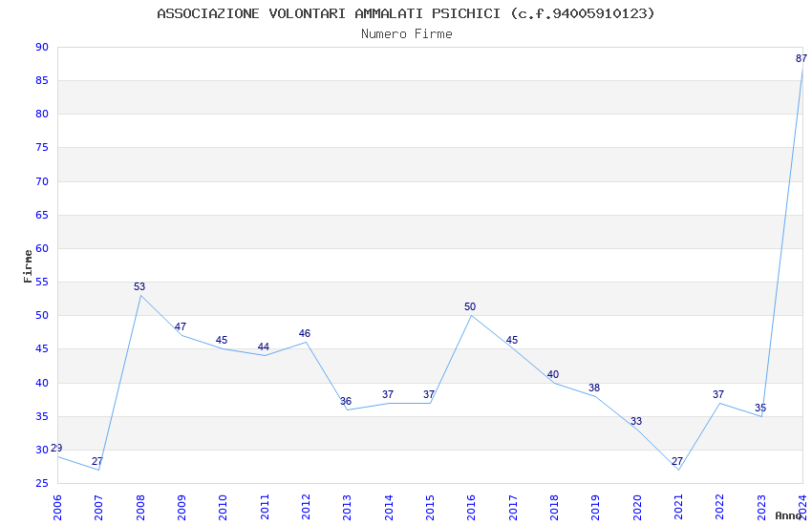Image resolution: width=812 pixels, height=525 pixels.
Task: Select year 2023 on the x-axis
Action: [761, 508]
